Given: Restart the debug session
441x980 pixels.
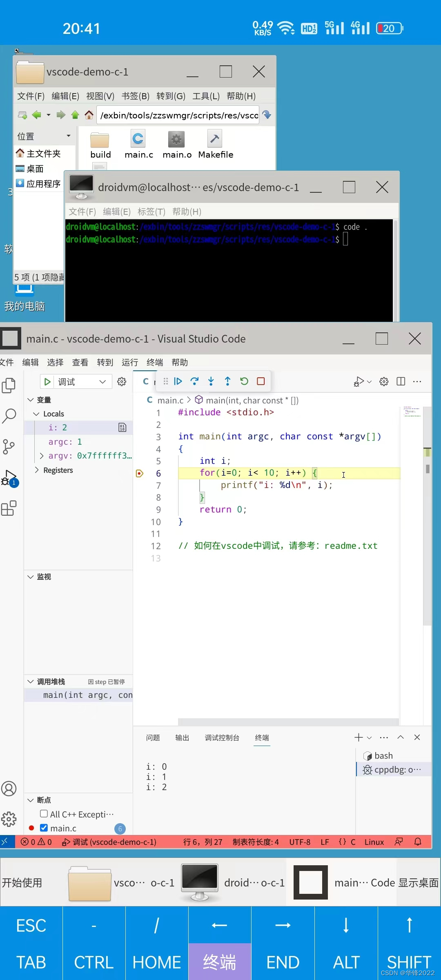Looking at the screenshot, I should 244,381.
